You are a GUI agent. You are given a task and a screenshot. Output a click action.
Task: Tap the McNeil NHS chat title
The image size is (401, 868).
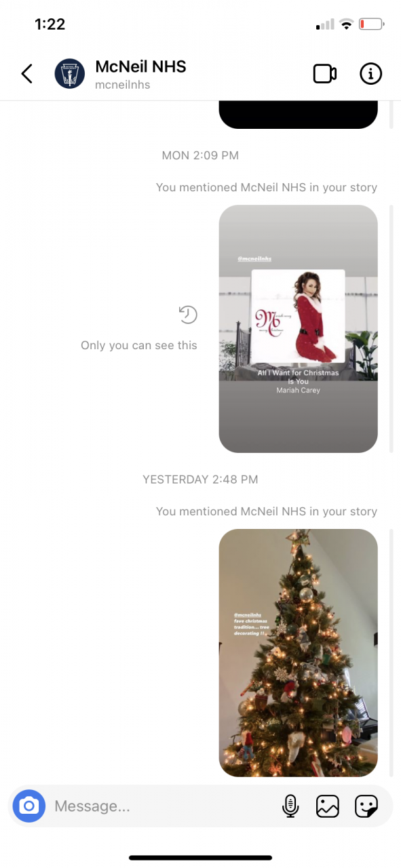point(140,66)
